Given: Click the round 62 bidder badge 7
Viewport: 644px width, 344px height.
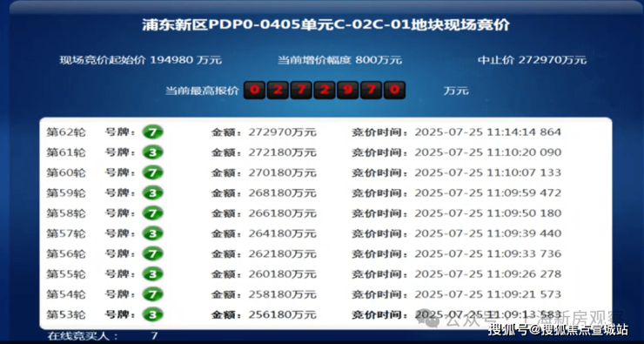Looking at the screenshot, I should 153,132.
